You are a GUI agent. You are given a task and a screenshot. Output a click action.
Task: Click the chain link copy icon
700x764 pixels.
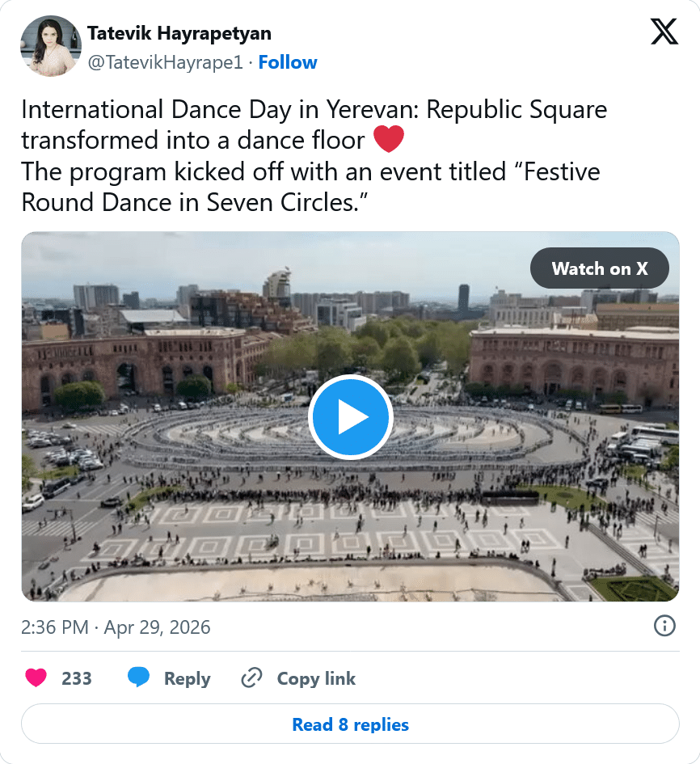[x=252, y=678]
